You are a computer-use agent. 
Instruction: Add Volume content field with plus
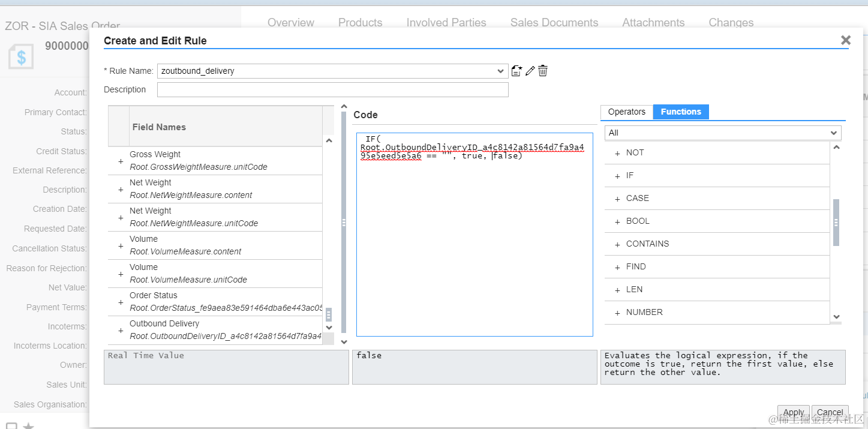point(121,246)
